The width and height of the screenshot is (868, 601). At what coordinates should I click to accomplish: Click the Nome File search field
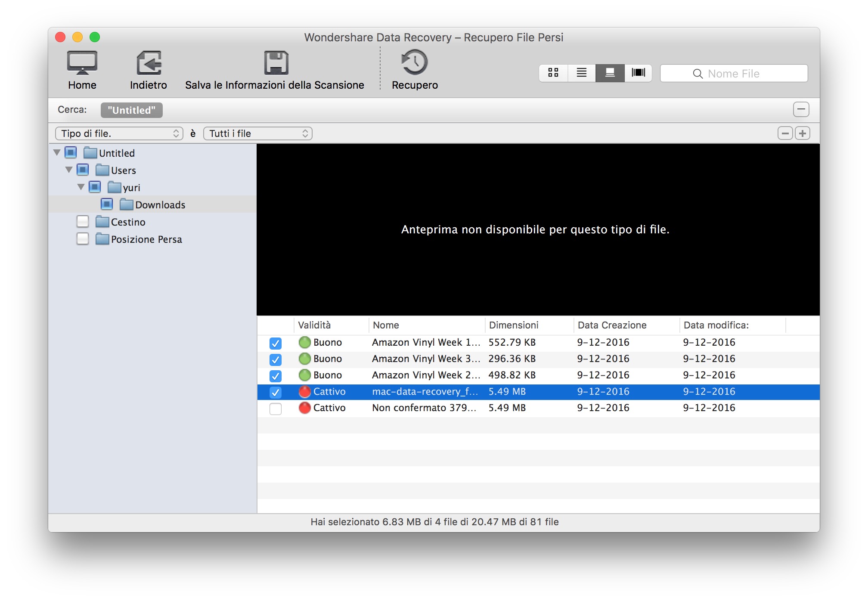pos(734,74)
